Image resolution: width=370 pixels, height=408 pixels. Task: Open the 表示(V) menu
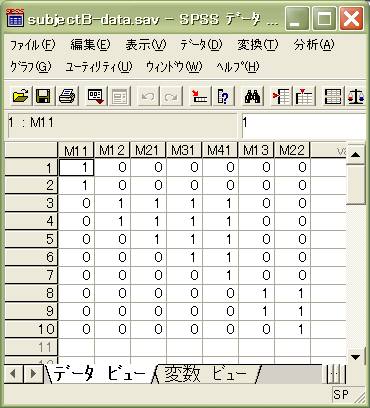146,45
